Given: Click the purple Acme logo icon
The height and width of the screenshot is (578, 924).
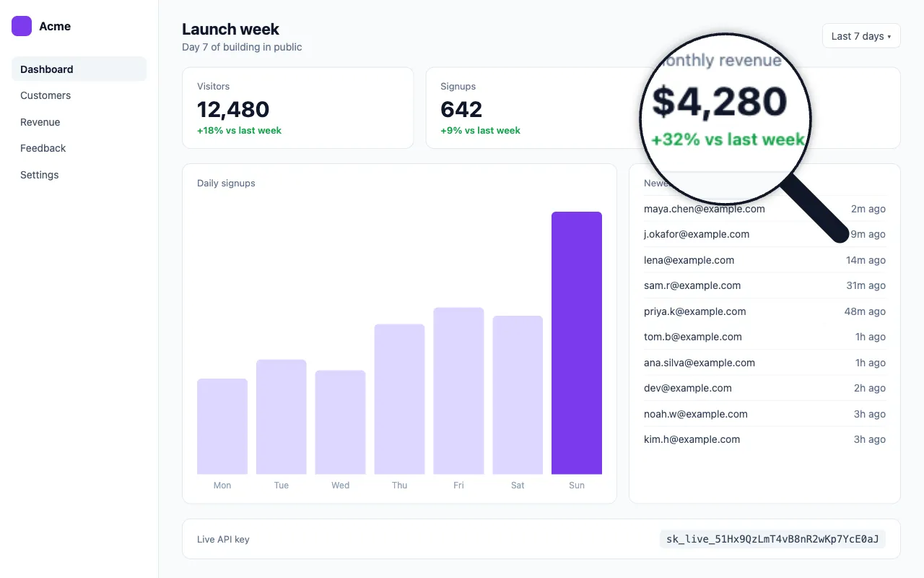Looking at the screenshot, I should tap(22, 26).
